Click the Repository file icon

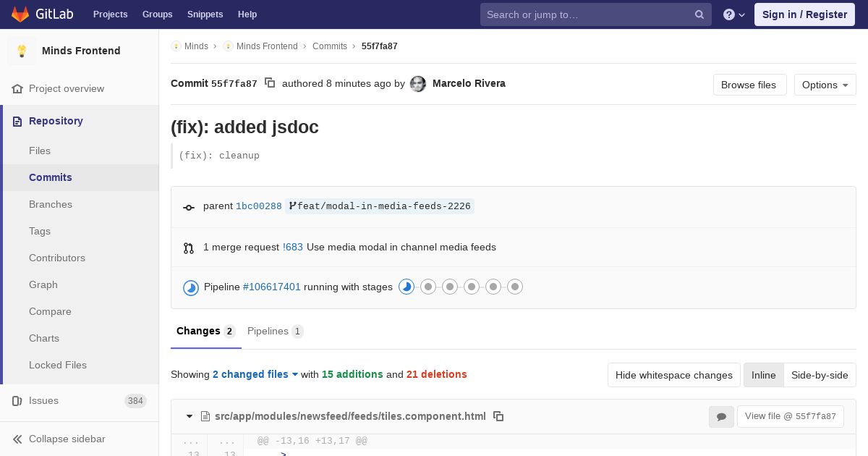click(17, 121)
